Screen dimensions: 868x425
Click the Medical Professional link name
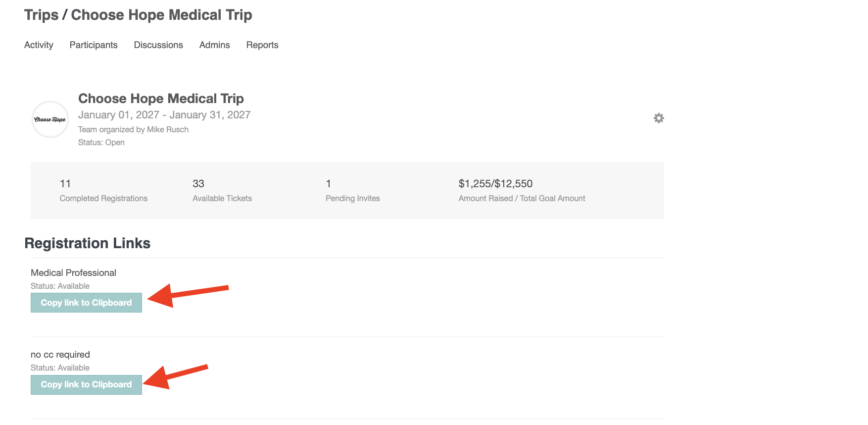click(x=73, y=273)
